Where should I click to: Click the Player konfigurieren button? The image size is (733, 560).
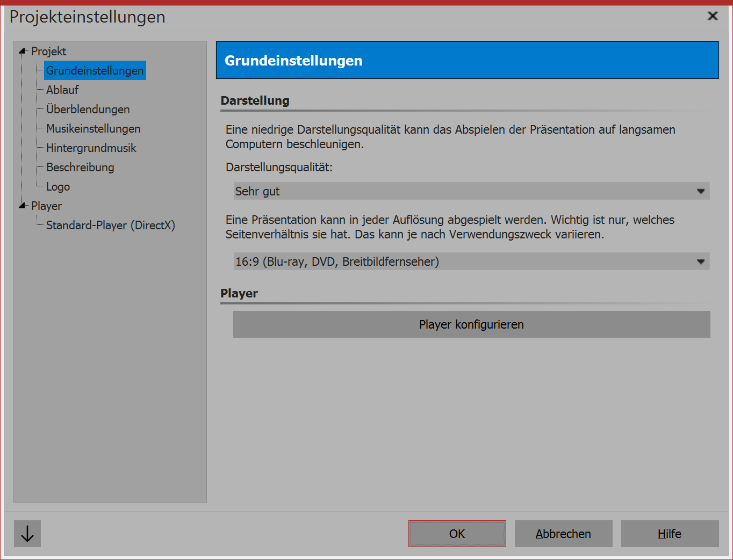[471, 324]
